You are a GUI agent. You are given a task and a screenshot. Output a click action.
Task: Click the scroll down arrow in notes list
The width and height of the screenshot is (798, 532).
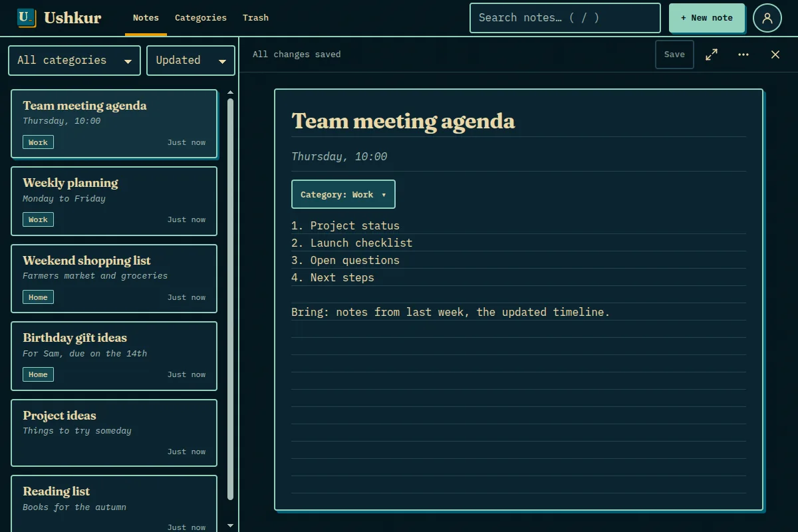click(x=231, y=525)
